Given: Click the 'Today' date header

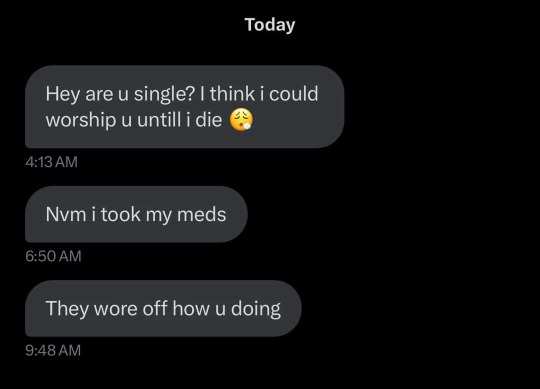Looking at the screenshot, I should [270, 25].
